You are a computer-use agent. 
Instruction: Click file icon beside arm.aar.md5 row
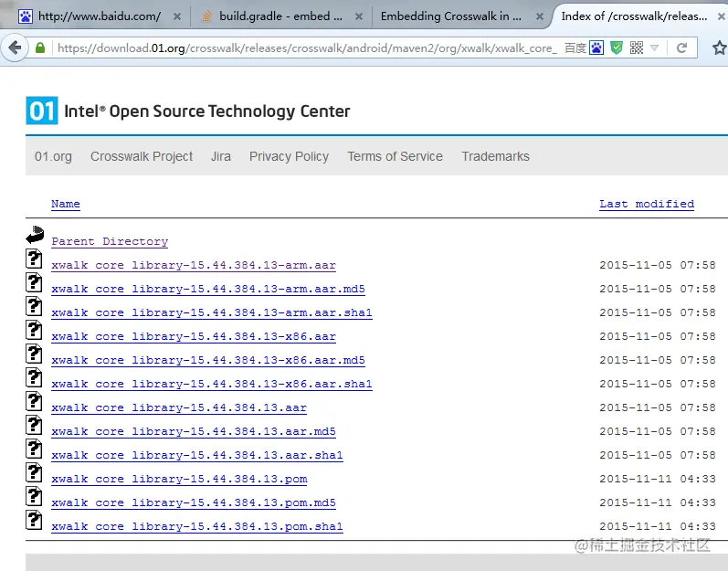[34, 282]
